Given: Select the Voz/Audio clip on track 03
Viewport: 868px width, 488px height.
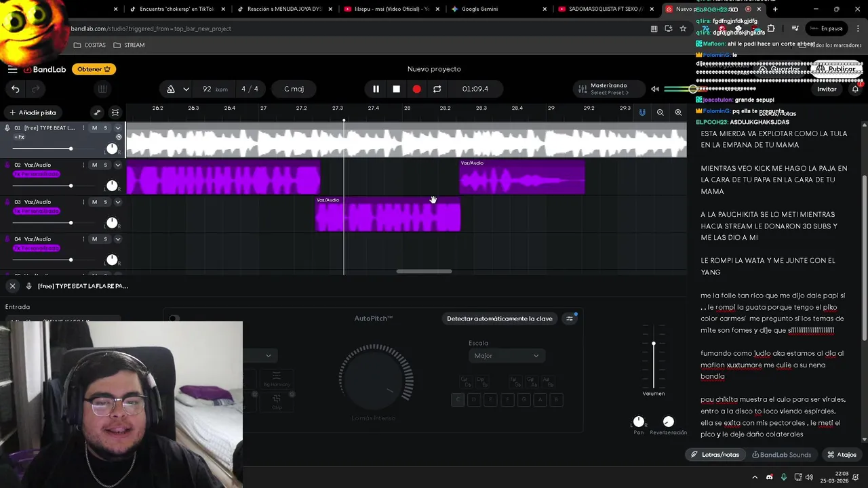Looking at the screenshot, I should [x=388, y=214].
